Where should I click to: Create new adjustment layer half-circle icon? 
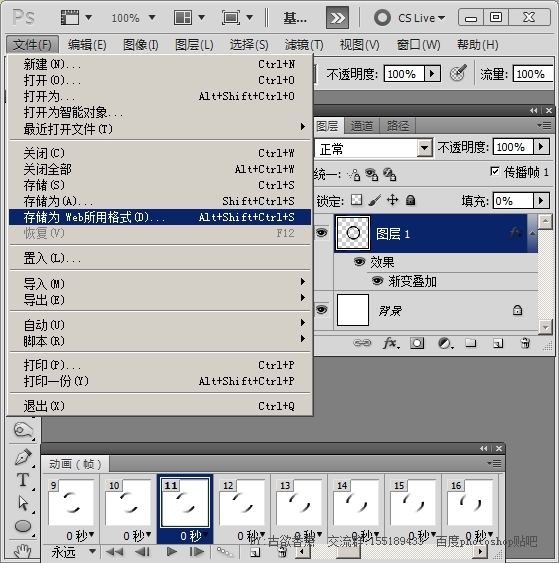pyautogui.click(x=446, y=343)
